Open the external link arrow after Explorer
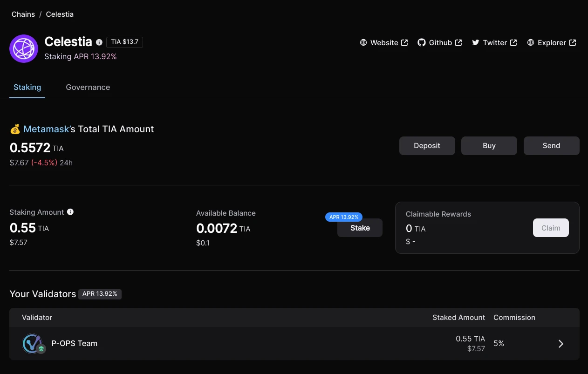 573,42
